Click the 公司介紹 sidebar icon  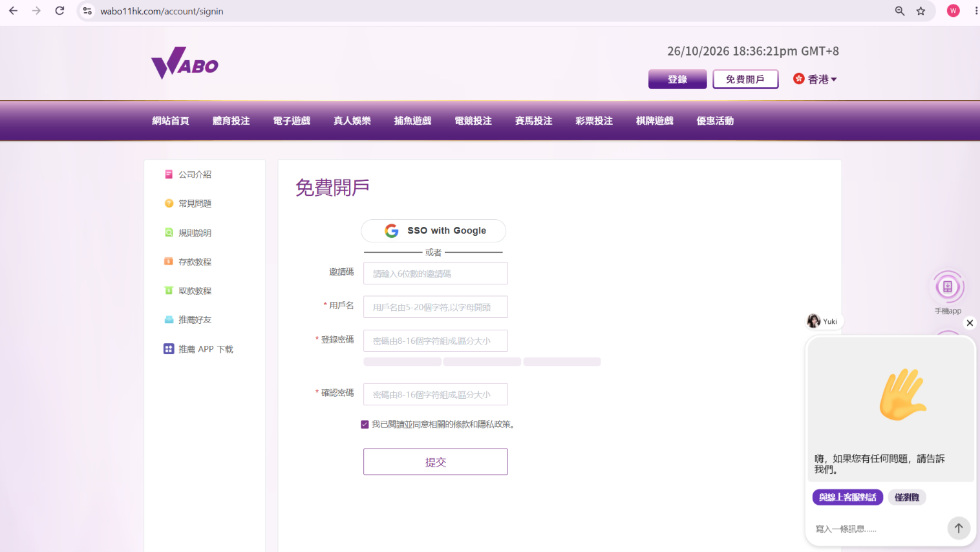pos(169,175)
